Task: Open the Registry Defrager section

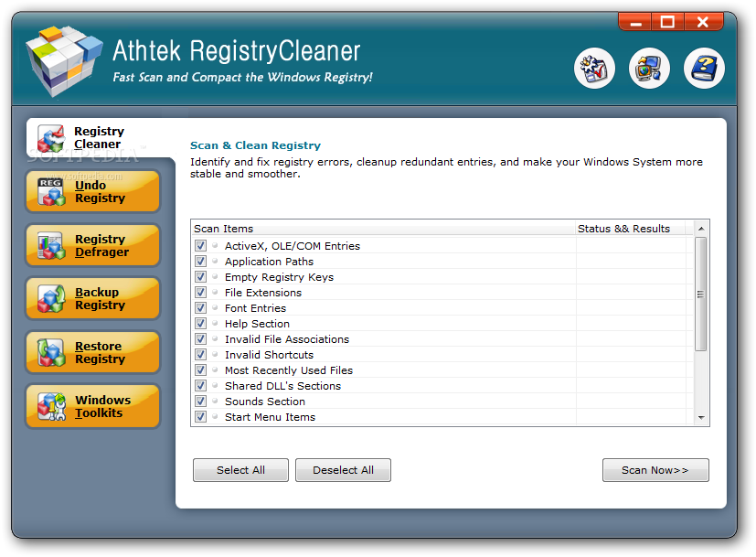Action: [92, 245]
